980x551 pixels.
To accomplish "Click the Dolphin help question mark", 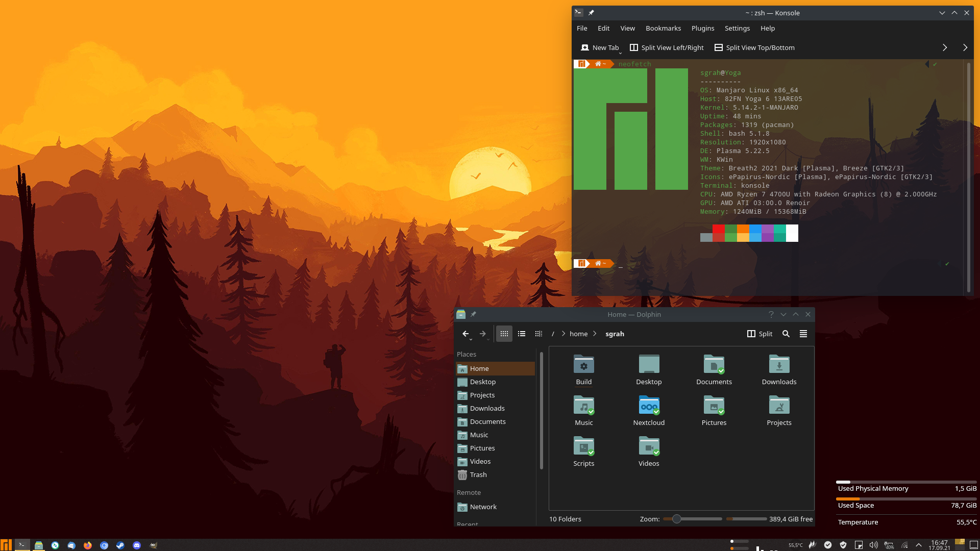I will 771,314.
